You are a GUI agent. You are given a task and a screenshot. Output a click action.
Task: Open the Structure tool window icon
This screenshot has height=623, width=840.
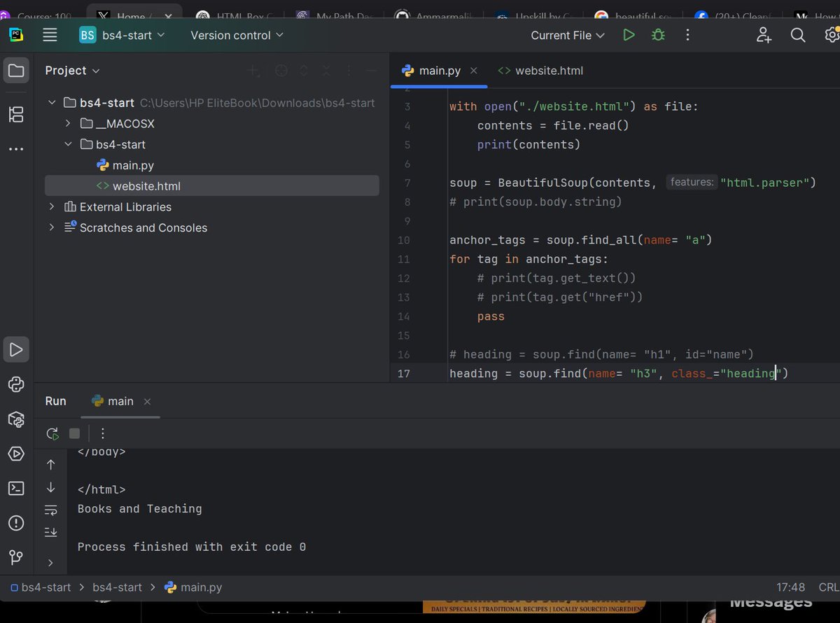tap(16, 115)
